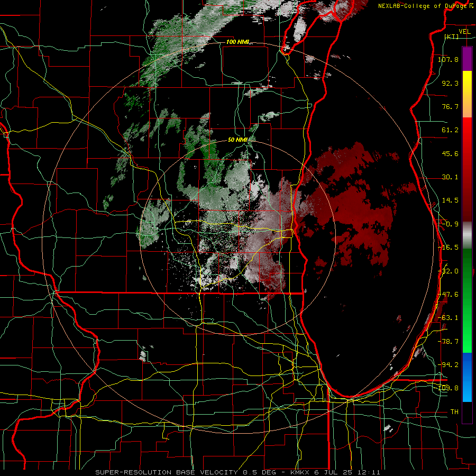Select the 92.3 legend value
The image size is (476, 476).
click(450, 83)
